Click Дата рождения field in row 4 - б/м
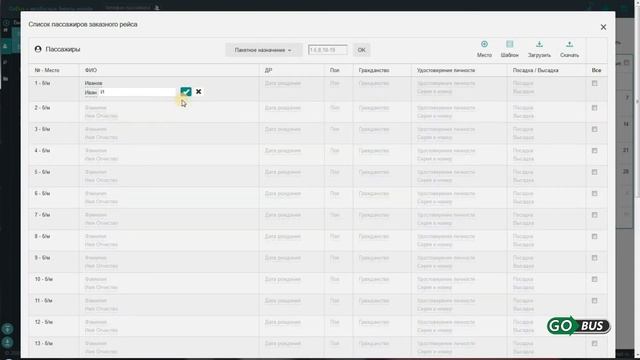 282,151
